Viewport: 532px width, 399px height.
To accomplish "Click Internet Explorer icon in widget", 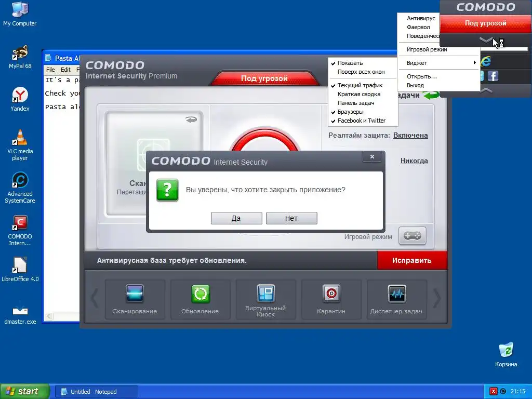I will tap(486, 61).
